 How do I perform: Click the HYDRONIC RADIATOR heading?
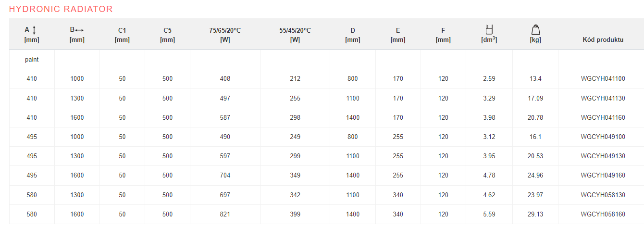point(61,9)
